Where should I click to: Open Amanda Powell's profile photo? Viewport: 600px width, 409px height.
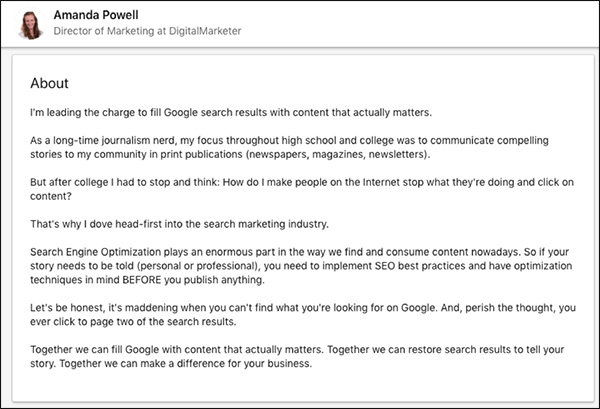(30, 25)
